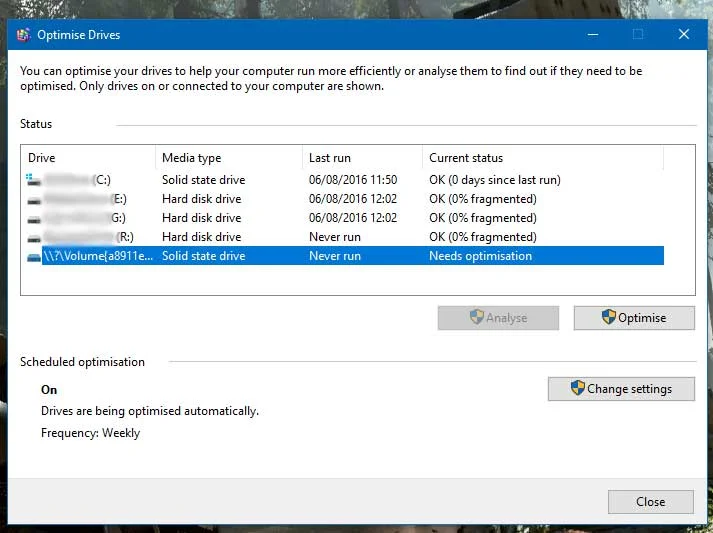Click 'Frequency: Weekly' text
This screenshot has width=713, height=533.
pyautogui.click(x=90, y=433)
